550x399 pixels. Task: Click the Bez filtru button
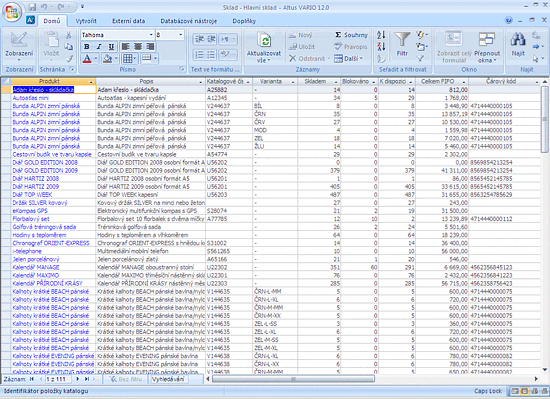click(x=126, y=379)
